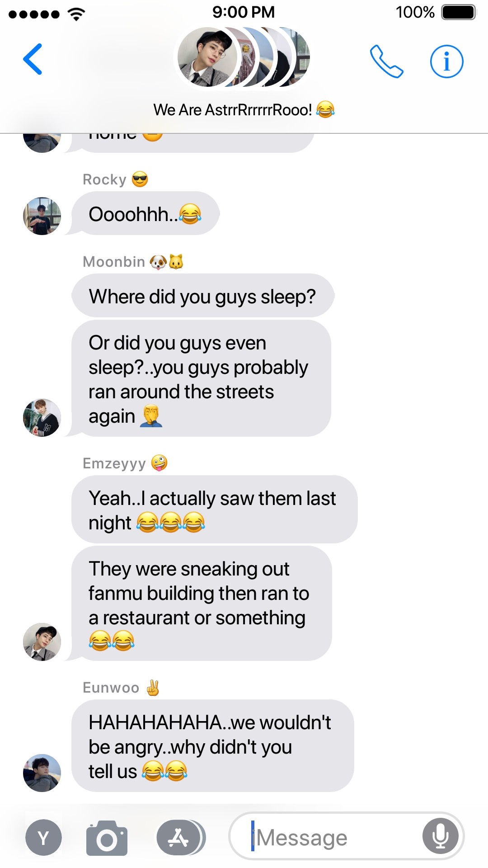The width and height of the screenshot is (488, 868).
Task: Tap the group name We Are AstrrRrrrrrRooo!
Action: pos(244,109)
